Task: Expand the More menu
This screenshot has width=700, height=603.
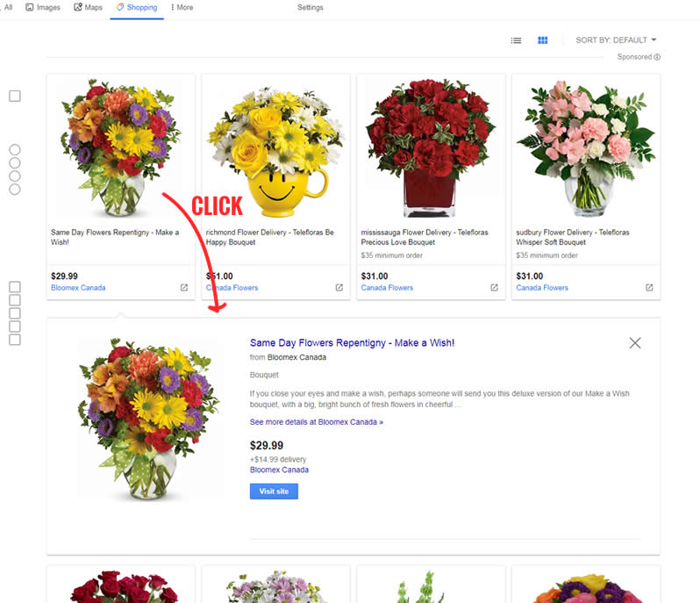Action: pyautogui.click(x=182, y=8)
